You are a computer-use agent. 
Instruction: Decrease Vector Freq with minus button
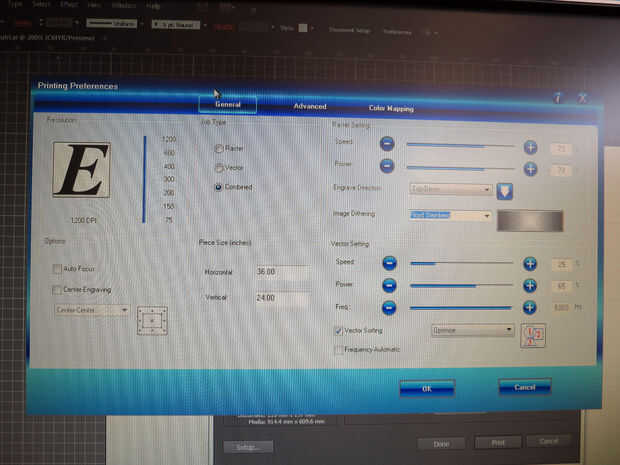(x=389, y=308)
